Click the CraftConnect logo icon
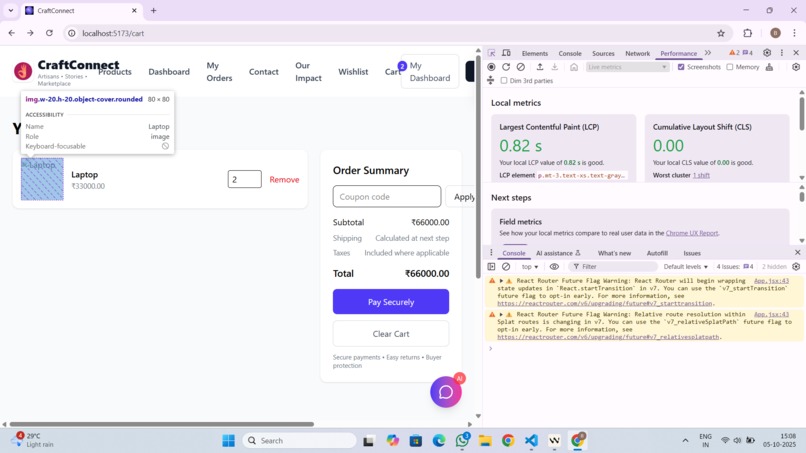The height and width of the screenshot is (453, 806). coord(23,71)
